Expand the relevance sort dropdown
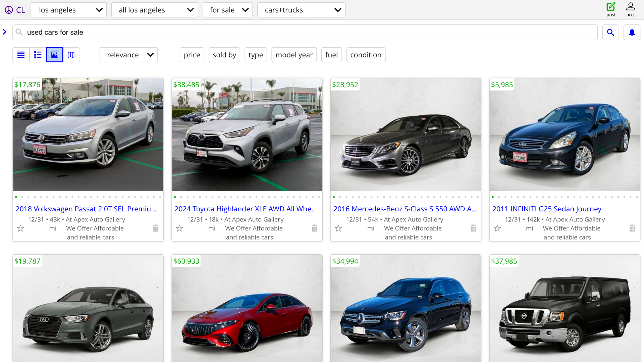 point(129,55)
